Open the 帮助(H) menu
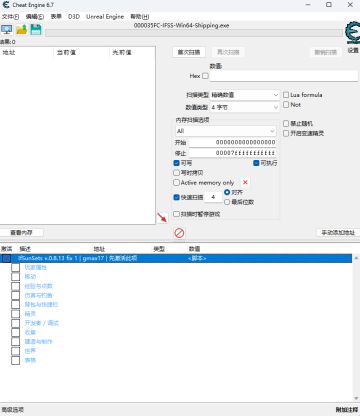360x416 pixels. point(140,16)
